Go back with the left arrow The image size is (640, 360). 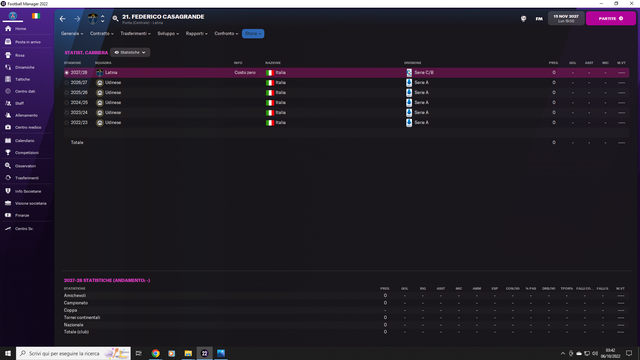pos(62,19)
